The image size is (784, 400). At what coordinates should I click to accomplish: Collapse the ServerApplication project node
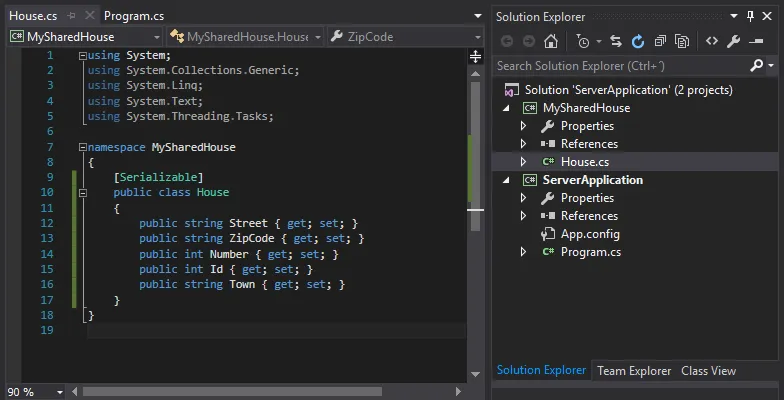pos(506,180)
